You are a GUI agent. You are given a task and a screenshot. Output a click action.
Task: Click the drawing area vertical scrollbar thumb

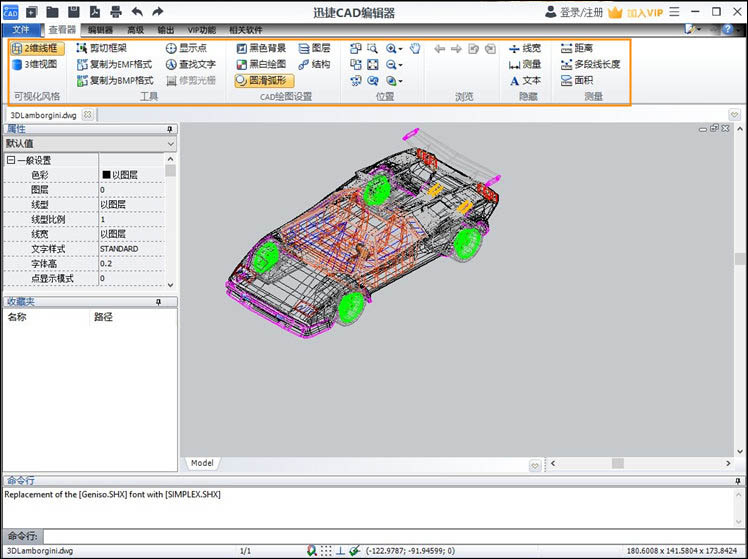point(740,259)
